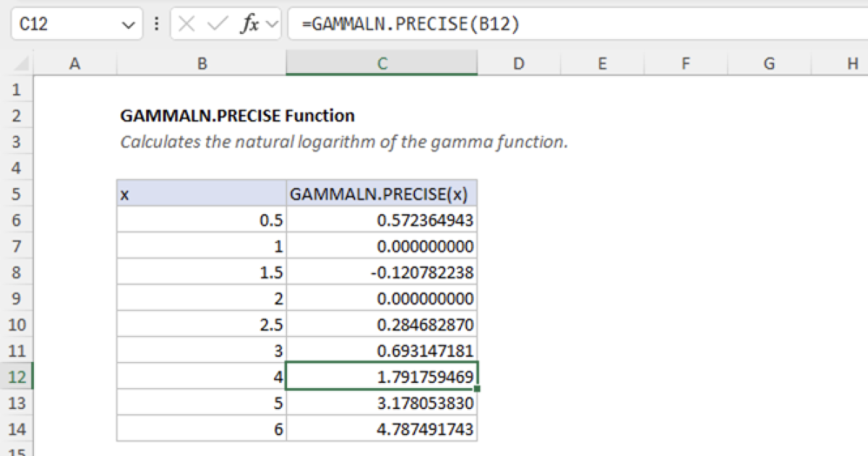Click the Cancel X icon beside formula bar
This screenshot has width=868, height=456.
point(187,24)
